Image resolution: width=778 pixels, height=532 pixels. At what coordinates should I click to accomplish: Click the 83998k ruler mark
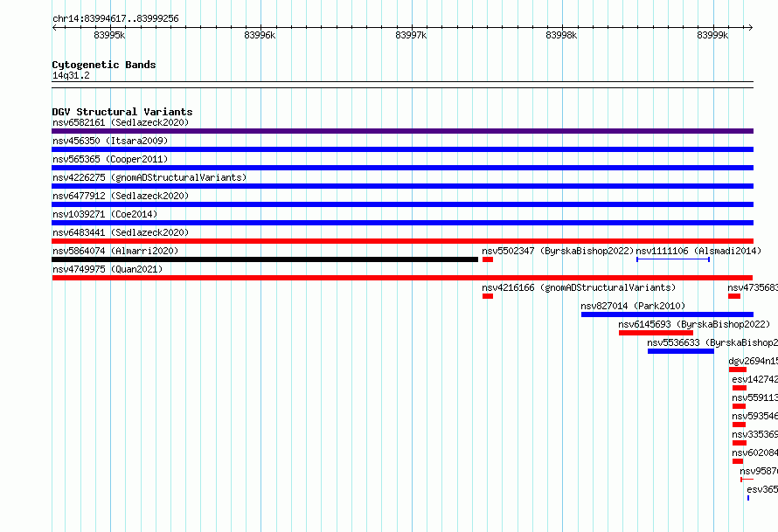pyautogui.click(x=561, y=35)
